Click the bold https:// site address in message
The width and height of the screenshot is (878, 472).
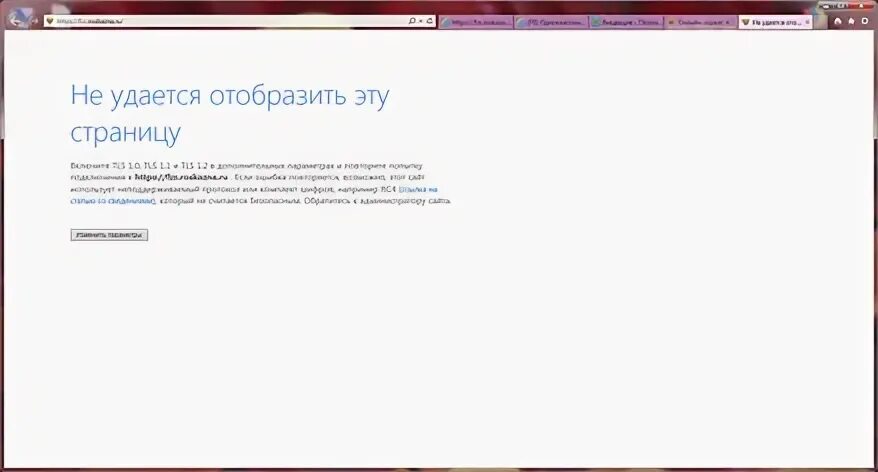pyautogui.click(x=181, y=177)
